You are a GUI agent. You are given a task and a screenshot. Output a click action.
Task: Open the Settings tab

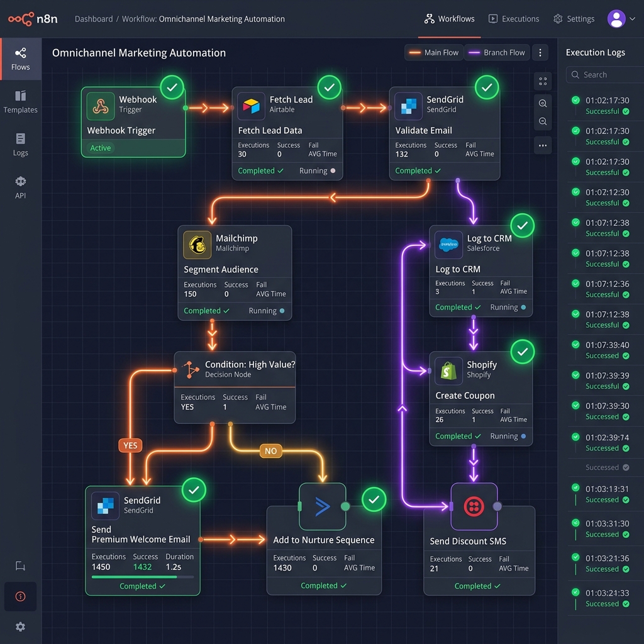(x=574, y=19)
